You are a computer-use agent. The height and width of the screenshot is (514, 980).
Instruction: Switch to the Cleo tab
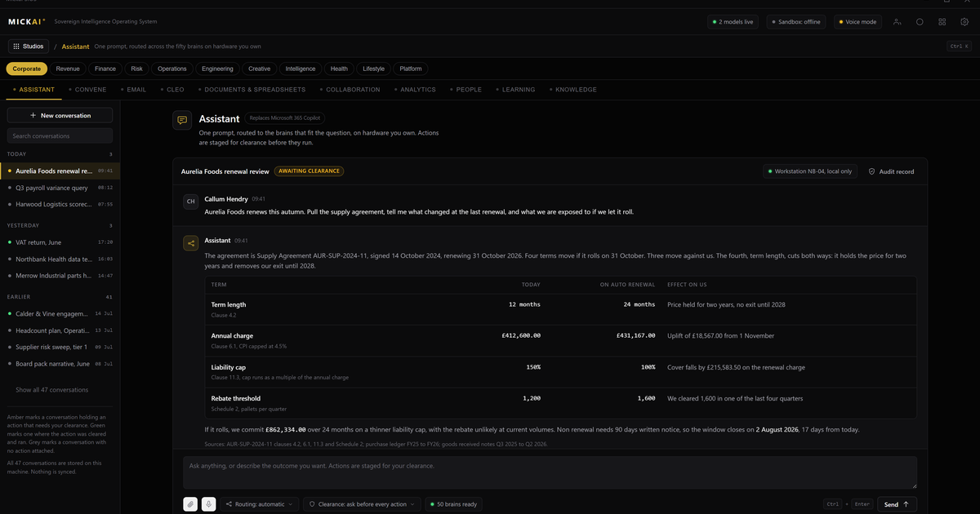[173, 90]
